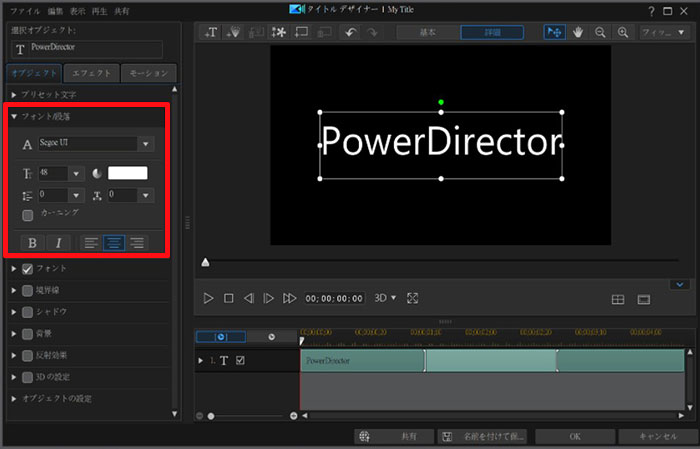Click the insert image icon in toolbar
700x449 pixels.
256,32
